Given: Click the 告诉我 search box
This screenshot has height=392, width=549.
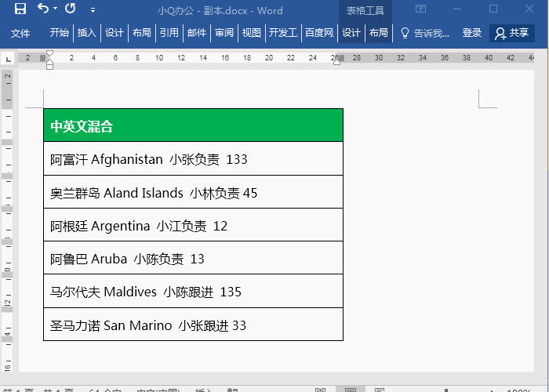Looking at the screenshot, I should [x=431, y=33].
